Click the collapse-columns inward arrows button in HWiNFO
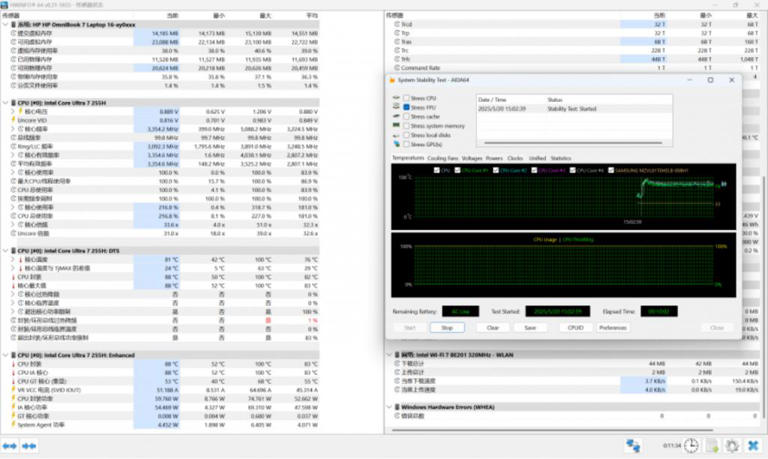 tap(29, 446)
